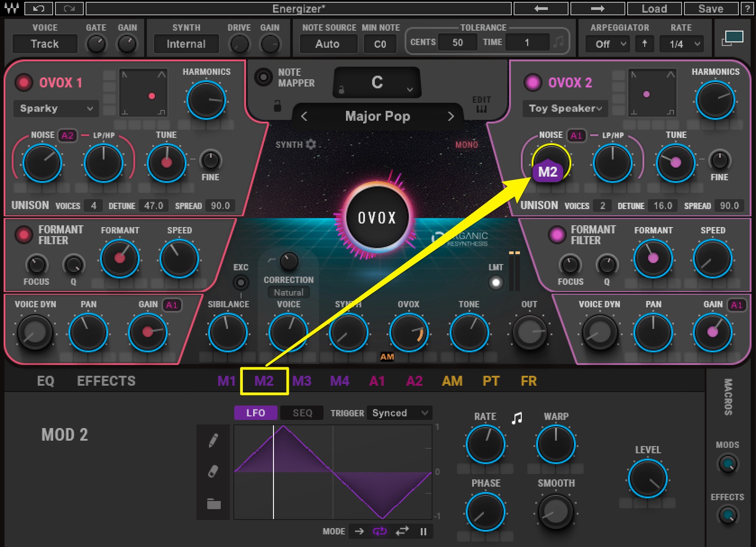This screenshot has width=756, height=547.
Task: Select the loop playback mode icon
Action: [x=380, y=531]
